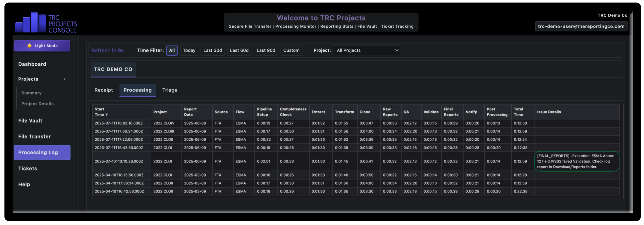Switch to the Triage tab

[x=170, y=90]
